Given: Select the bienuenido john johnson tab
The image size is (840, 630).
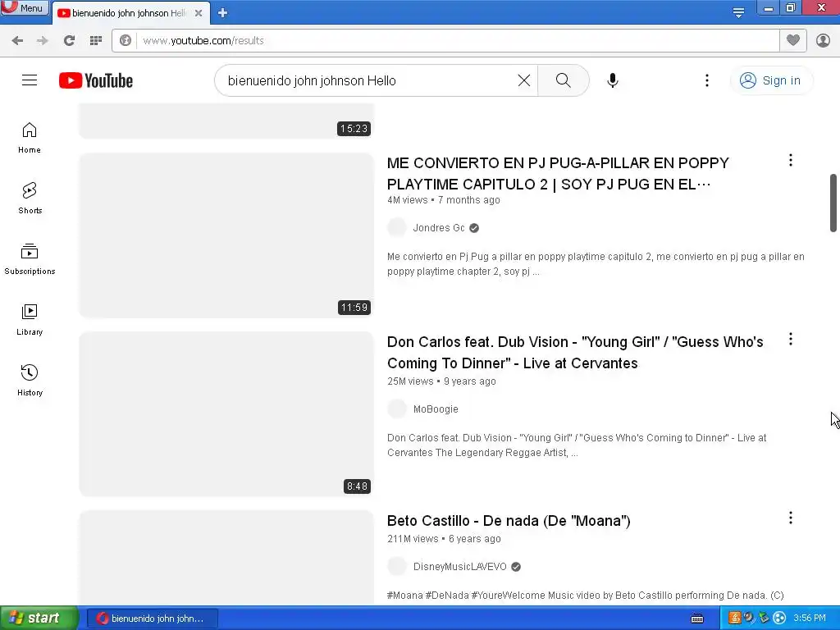Looking at the screenshot, I should [130, 13].
